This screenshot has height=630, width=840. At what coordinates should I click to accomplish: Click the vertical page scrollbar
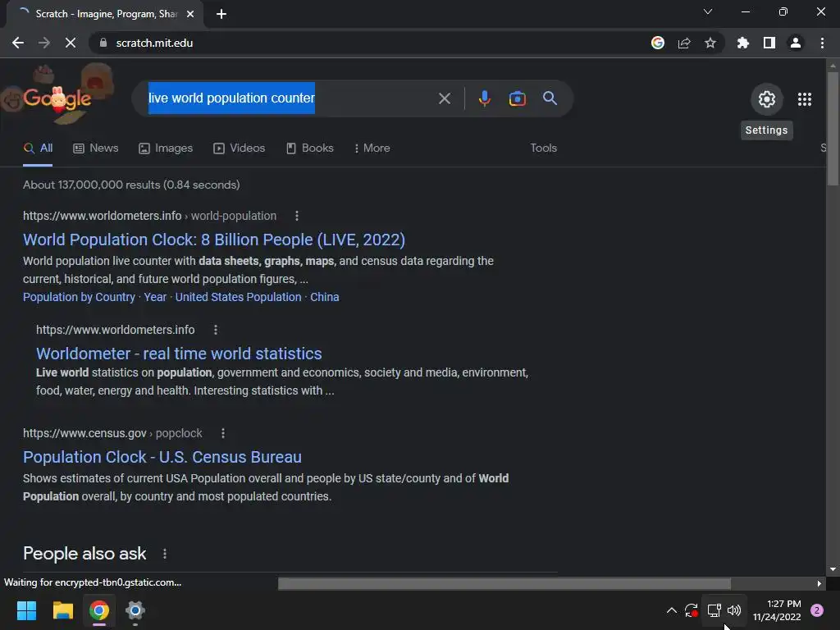coord(833,129)
